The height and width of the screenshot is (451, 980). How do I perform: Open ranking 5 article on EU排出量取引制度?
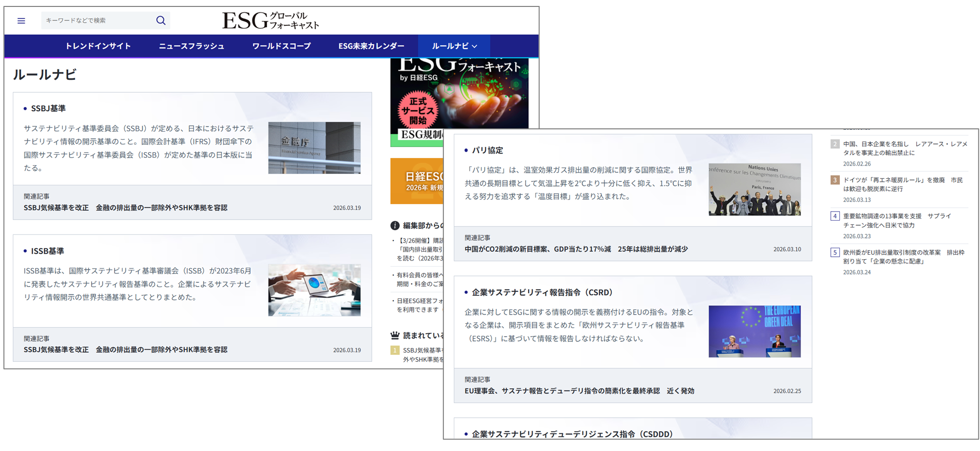(904, 257)
